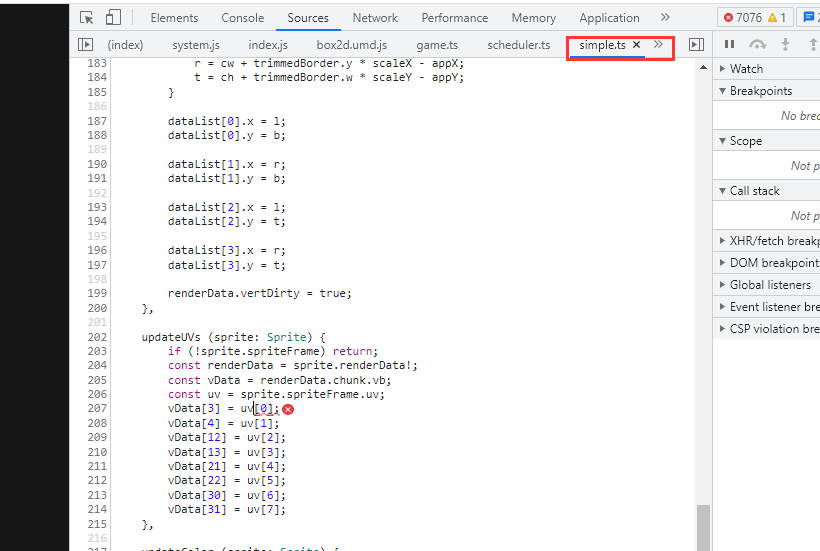
Task: Click 'vData[31] = uv[7];' code line
Action: pos(227,509)
